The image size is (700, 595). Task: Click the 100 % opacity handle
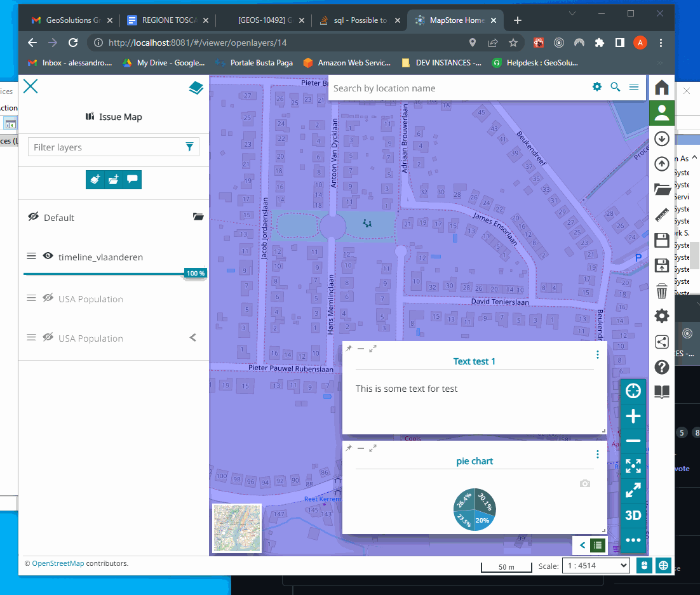[196, 273]
